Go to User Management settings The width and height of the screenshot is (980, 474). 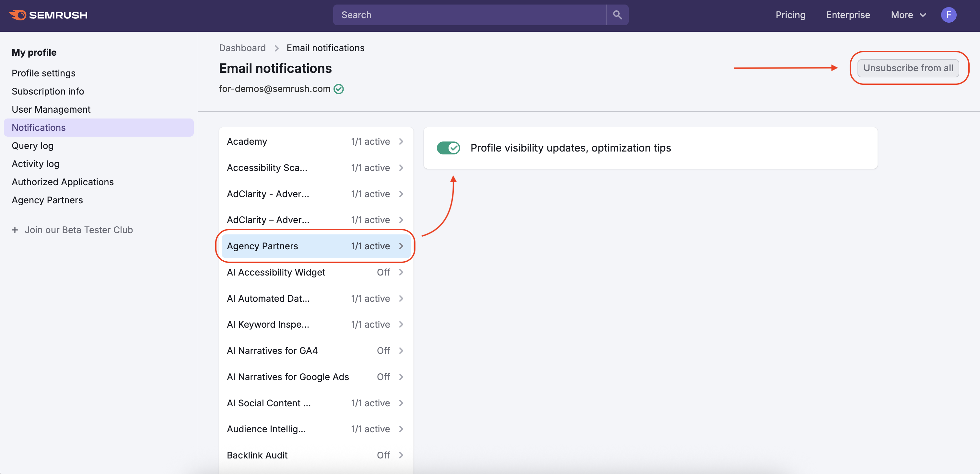(51, 109)
